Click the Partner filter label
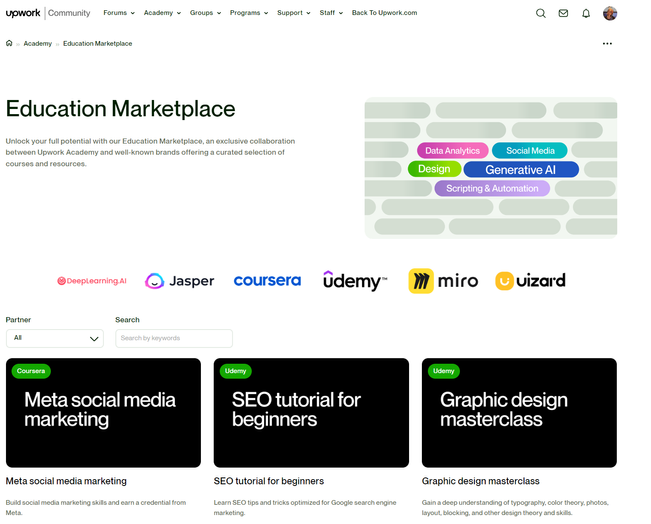The height and width of the screenshot is (524, 651). coord(18,320)
